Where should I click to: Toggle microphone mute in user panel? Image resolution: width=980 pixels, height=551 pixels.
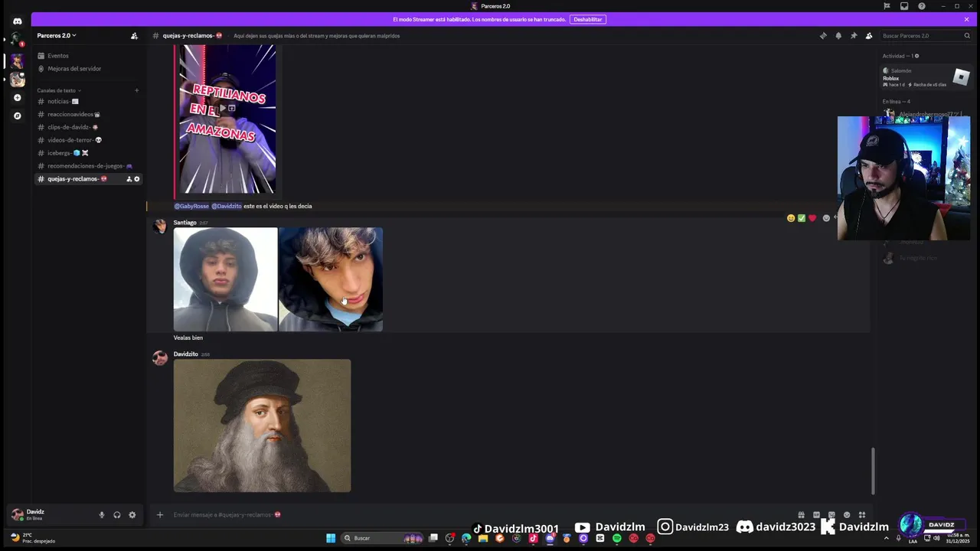click(102, 515)
